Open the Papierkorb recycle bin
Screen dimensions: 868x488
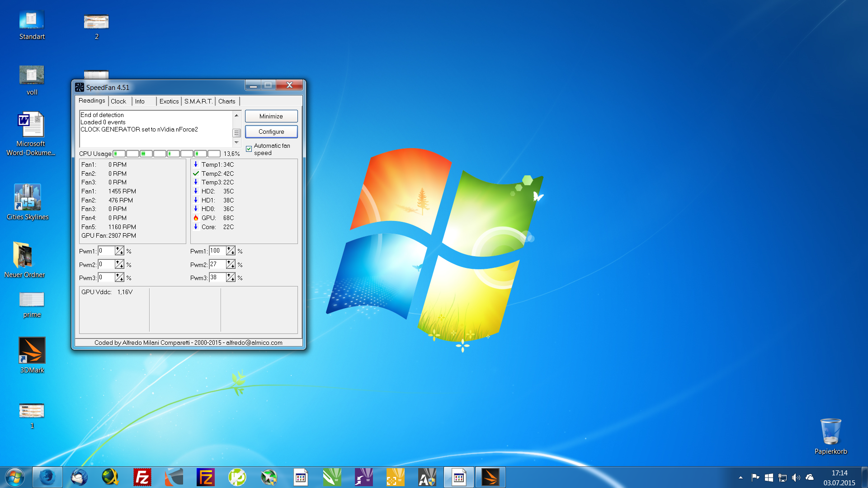pos(830,432)
